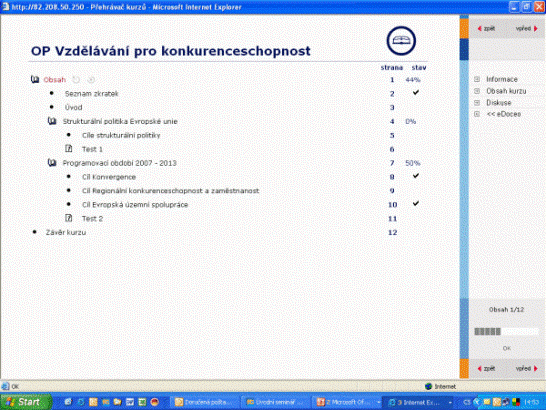Viewport: 546px width, 410px height.
Task: Click the top red back arrow (zpět)
Action: [479, 29]
